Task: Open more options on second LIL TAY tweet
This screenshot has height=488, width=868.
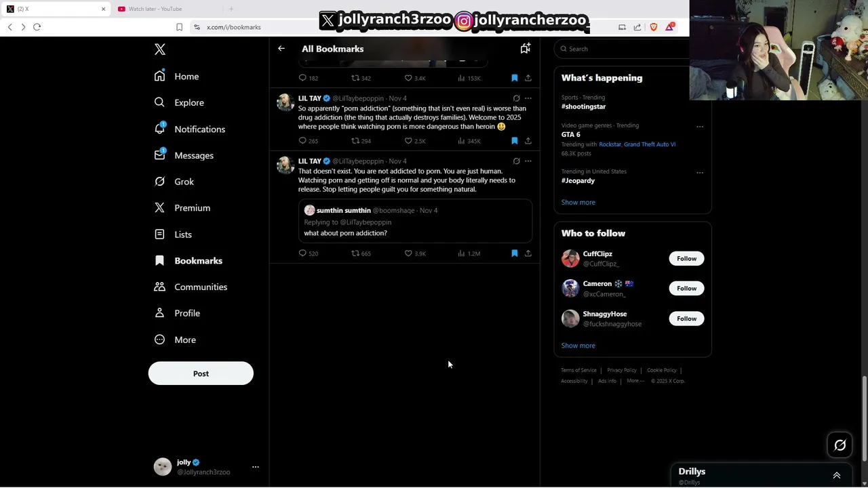Action: point(528,161)
